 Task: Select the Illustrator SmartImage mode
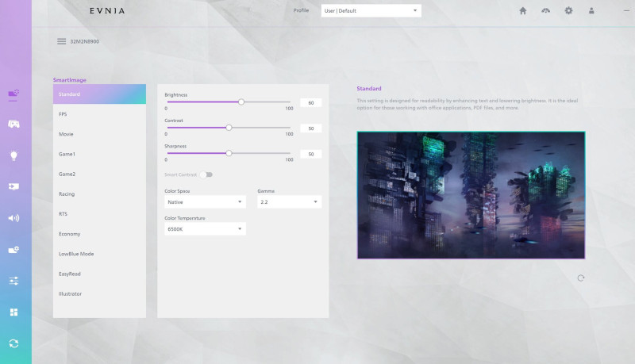pos(99,293)
